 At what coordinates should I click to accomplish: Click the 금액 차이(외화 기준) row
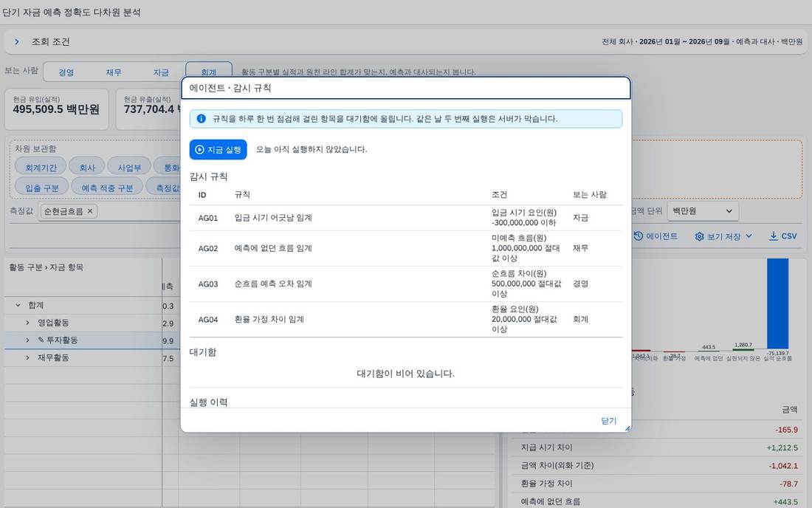click(657, 465)
